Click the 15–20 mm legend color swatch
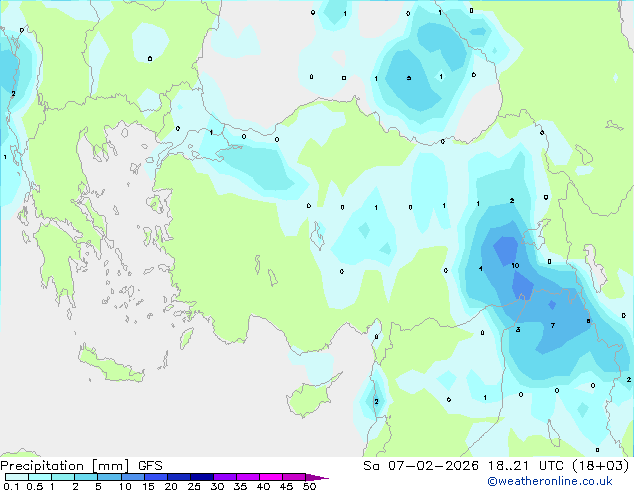This screenshot has width=634, height=490. pyautogui.click(x=156, y=477)
